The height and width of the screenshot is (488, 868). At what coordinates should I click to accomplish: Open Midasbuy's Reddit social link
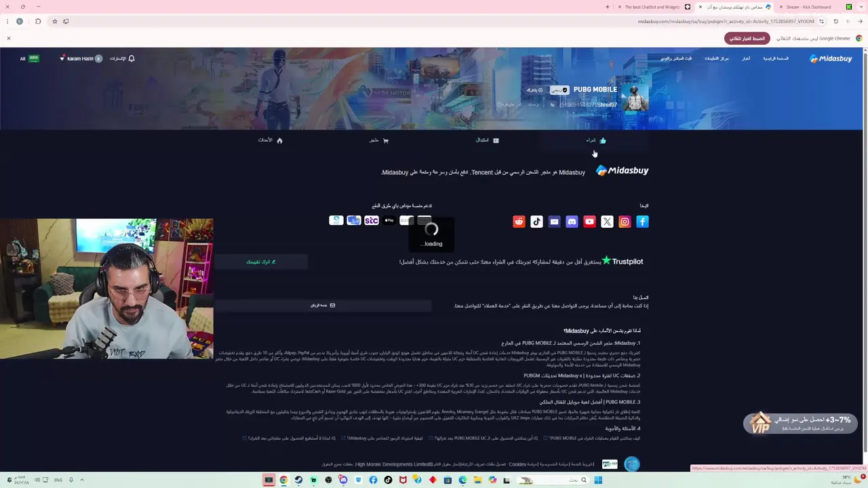click(519, 222)
